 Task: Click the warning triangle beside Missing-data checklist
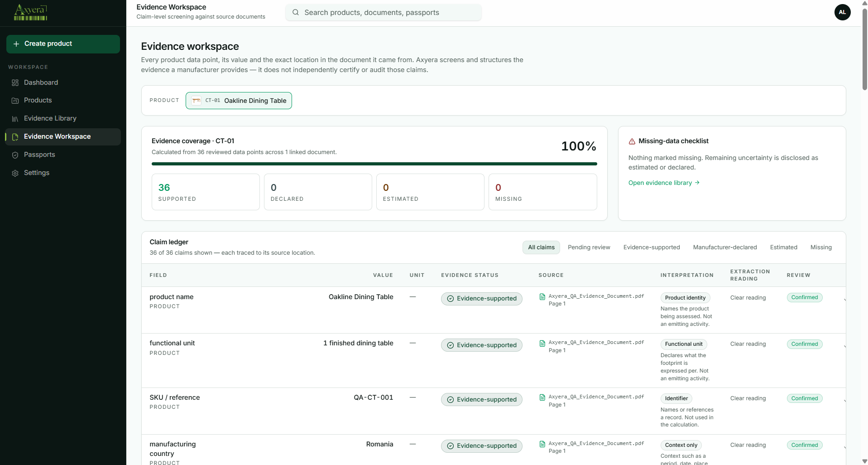pyautogui.click(x=632, y=141)
